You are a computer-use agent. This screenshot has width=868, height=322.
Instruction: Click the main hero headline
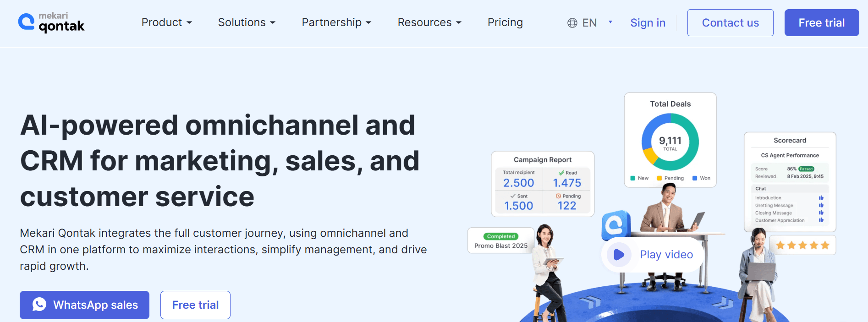(220, 161)
